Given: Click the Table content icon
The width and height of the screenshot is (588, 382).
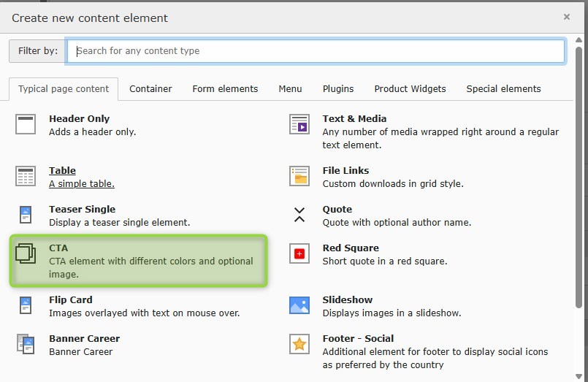Looking at the screenshot, I should pyautogui.click(x=26, y=177).
